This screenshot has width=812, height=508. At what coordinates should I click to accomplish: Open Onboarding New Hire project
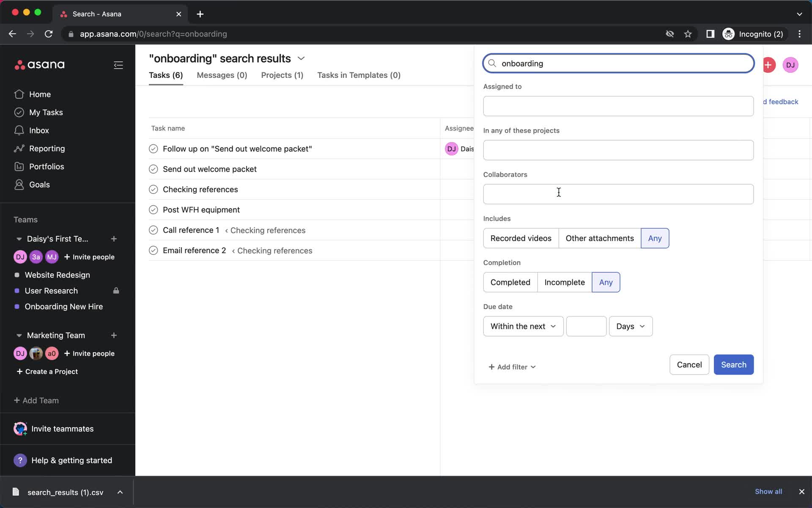63,306
